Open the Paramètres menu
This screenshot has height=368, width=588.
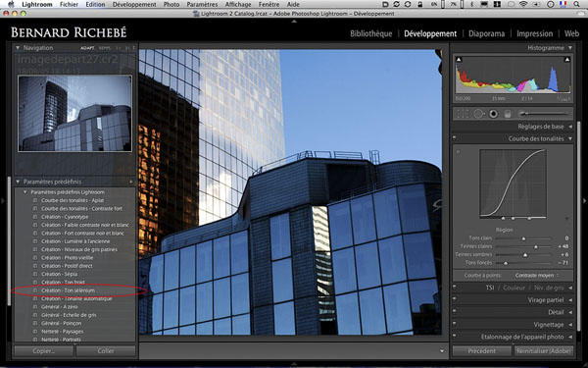202,5
